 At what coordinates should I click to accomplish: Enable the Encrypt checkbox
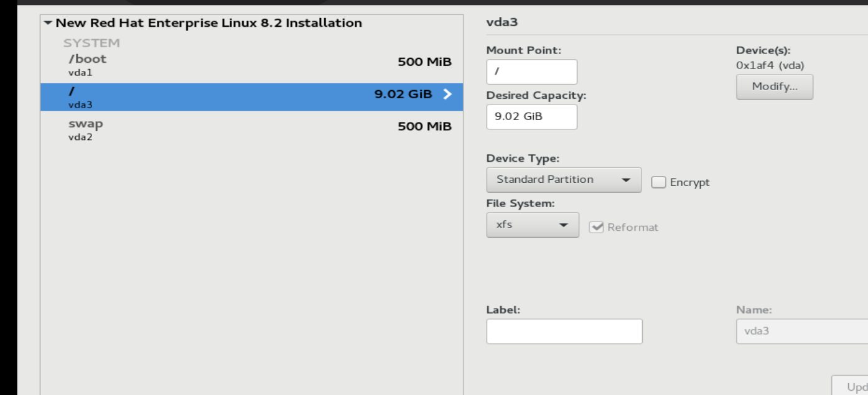tap(658, 182)
